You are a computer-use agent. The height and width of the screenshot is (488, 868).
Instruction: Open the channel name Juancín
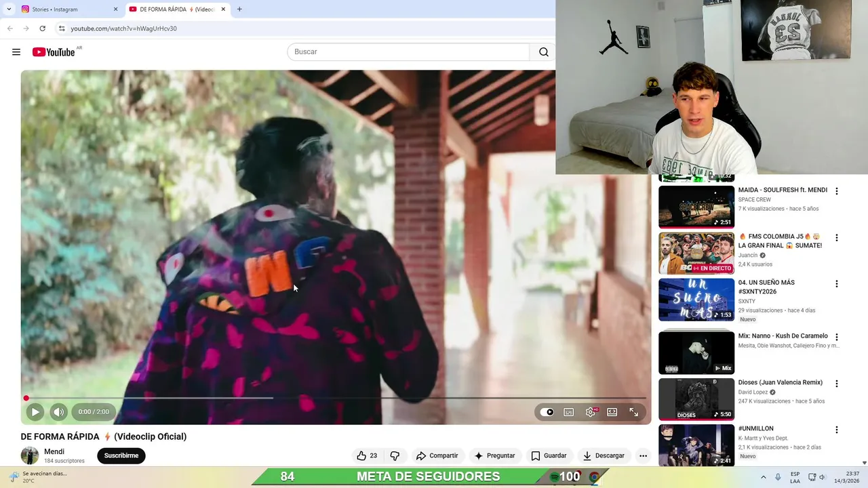748,256
